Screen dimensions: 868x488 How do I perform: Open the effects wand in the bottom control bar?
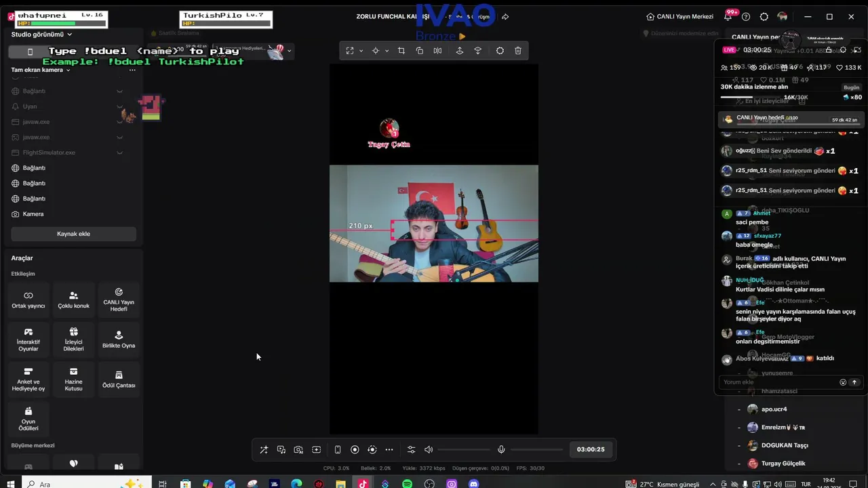coord(264,449)
